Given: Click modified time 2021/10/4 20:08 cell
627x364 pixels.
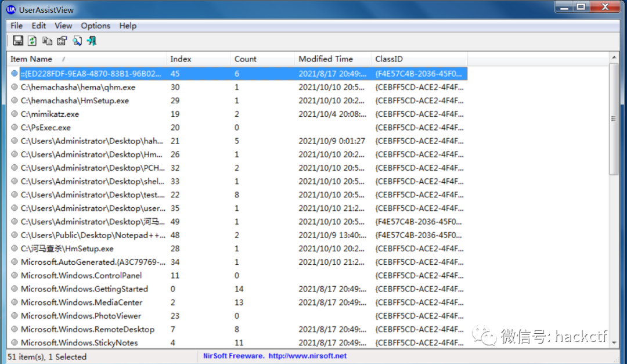Looking at the screenshot, I should click(x=332, y=114).
